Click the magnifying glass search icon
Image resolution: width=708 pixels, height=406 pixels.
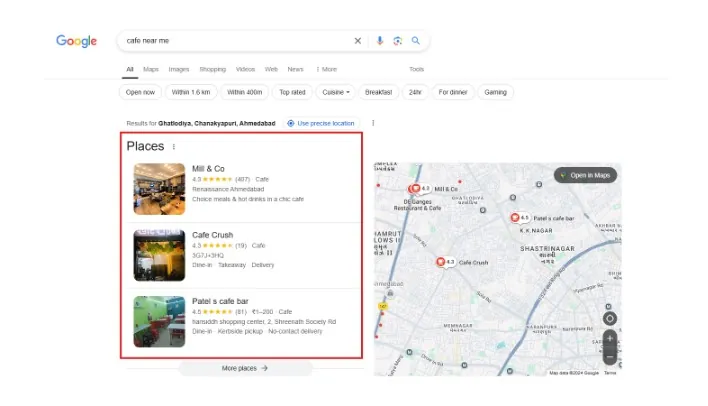[415, 41]
